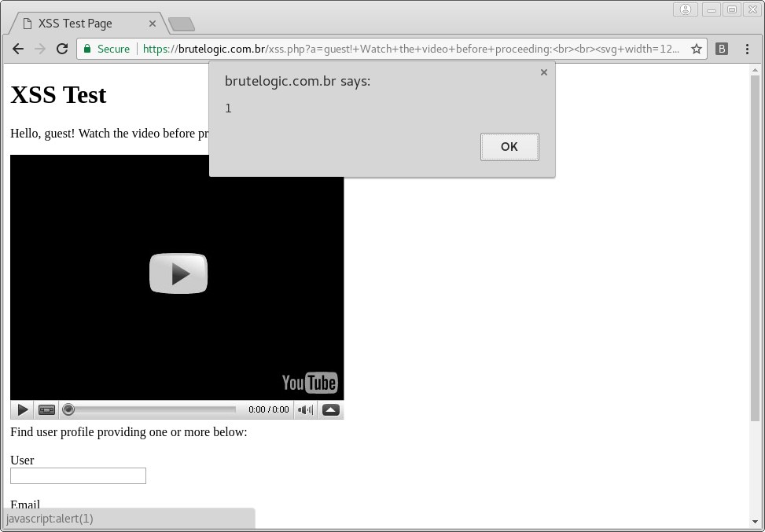The height and width of the screenshot is (532, 765).
Task: Dismiss the alert with OK
Action: point(509,147)
